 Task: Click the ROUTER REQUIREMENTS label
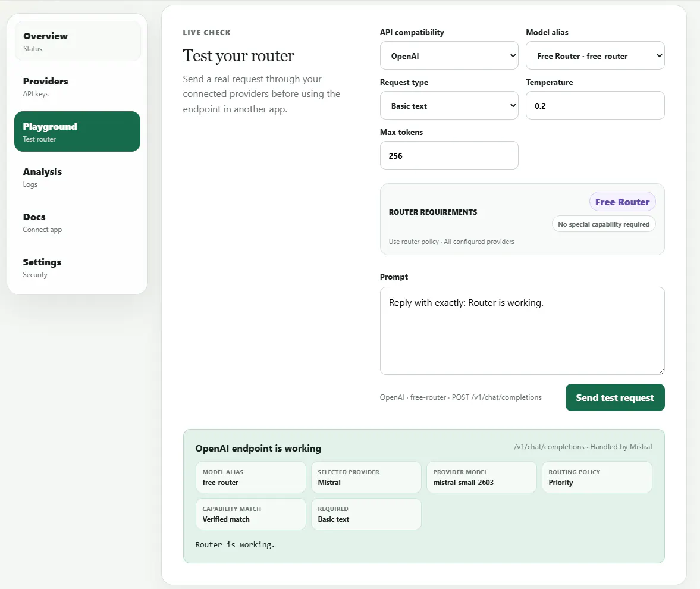433,212
